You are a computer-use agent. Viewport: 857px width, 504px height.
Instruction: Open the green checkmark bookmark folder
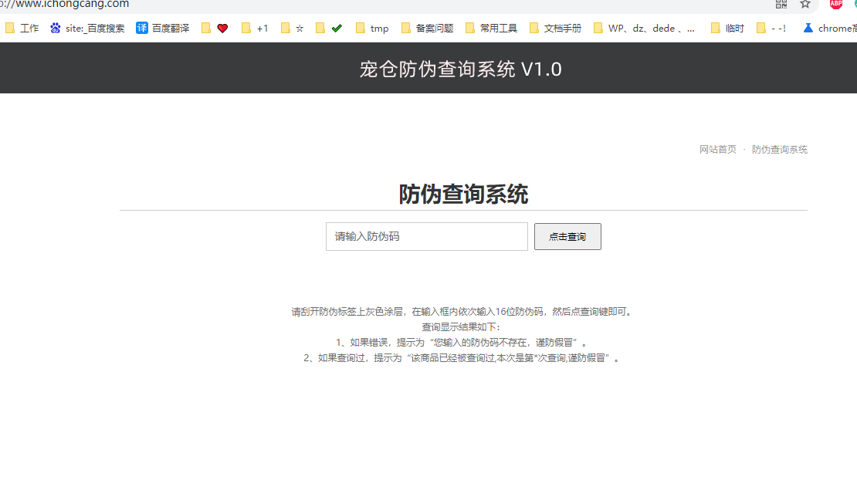pos(329,29)
